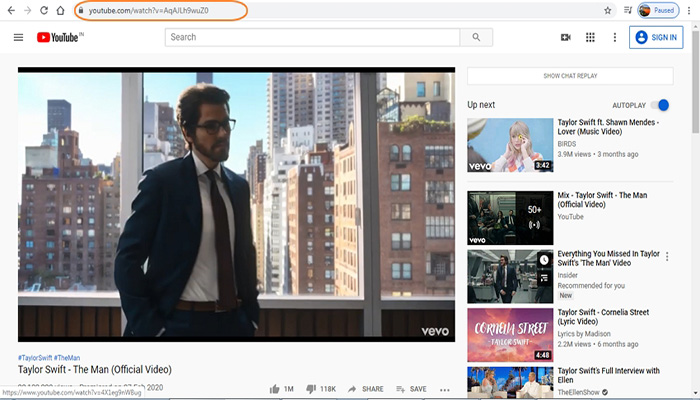Click the YouTube logo to go home
The width and height of the screenshot is (700, 400).
59,38
